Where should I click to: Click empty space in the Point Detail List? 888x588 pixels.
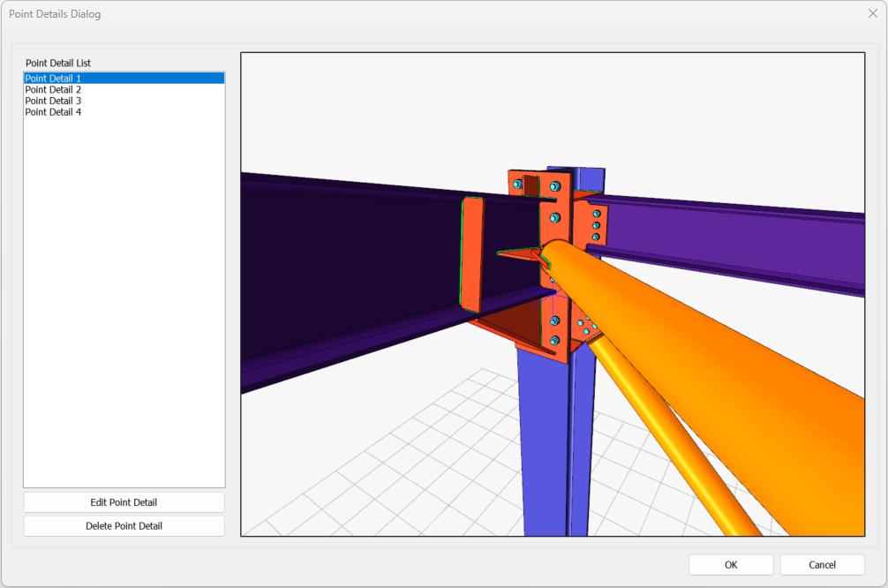click(x=124, y=309)
